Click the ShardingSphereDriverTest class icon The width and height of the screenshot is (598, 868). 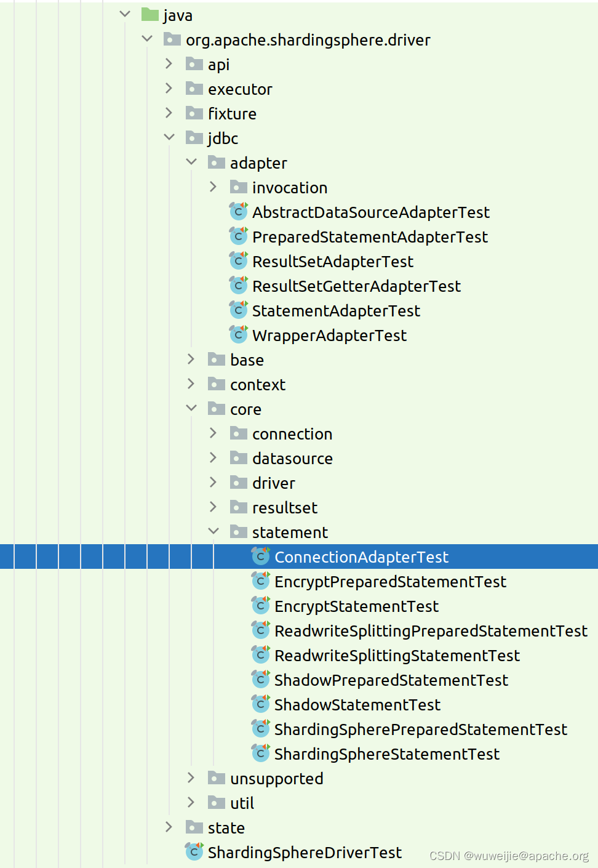pyautogui.click(x=194, y=852)
